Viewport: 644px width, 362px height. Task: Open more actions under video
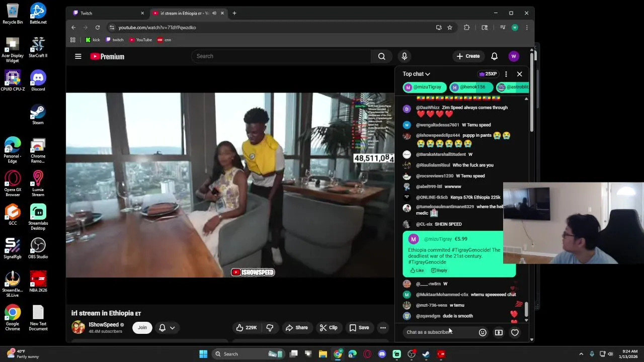tap(383, 328)
